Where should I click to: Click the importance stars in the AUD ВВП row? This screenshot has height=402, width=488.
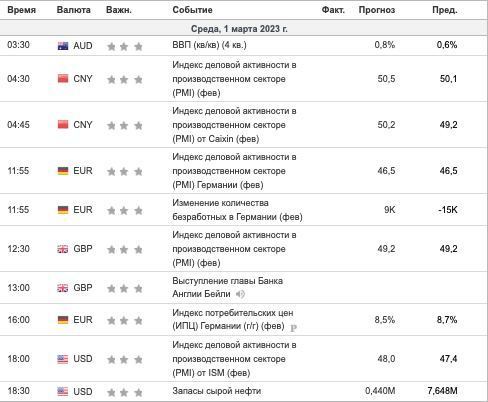tap(125, 46)
